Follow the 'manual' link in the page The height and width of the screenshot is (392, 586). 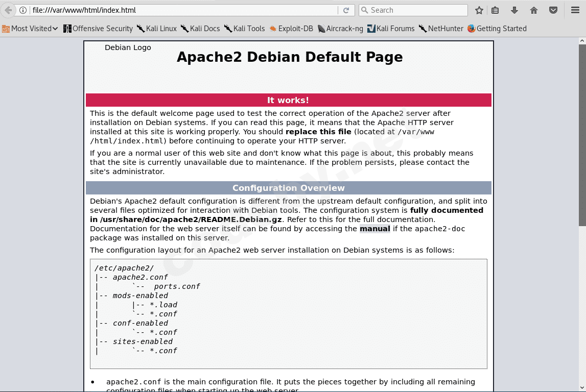375,229
